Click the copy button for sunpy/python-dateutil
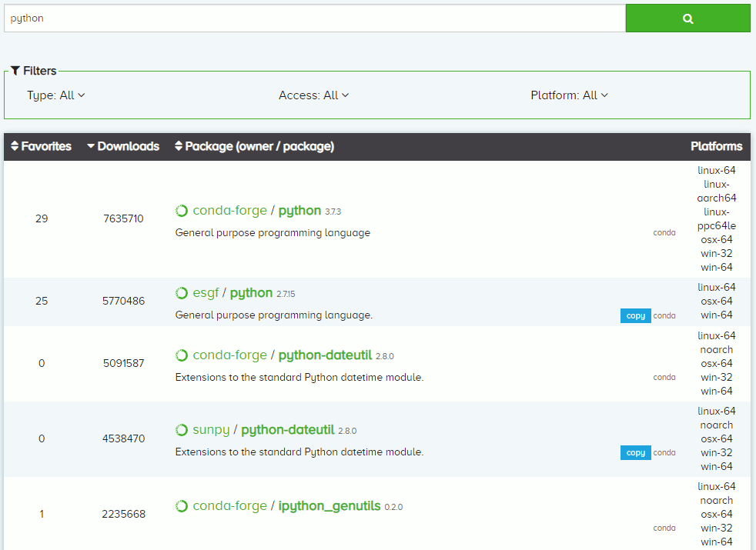 (635, 452)
